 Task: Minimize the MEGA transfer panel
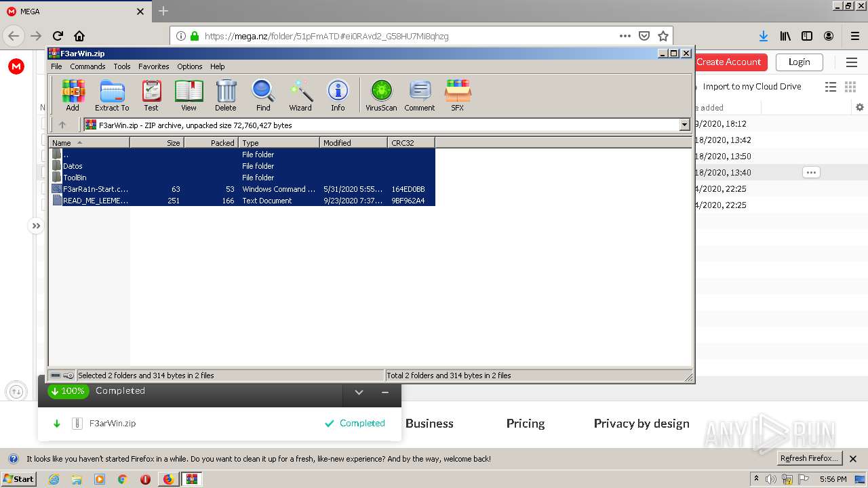[x=384, y=392]
